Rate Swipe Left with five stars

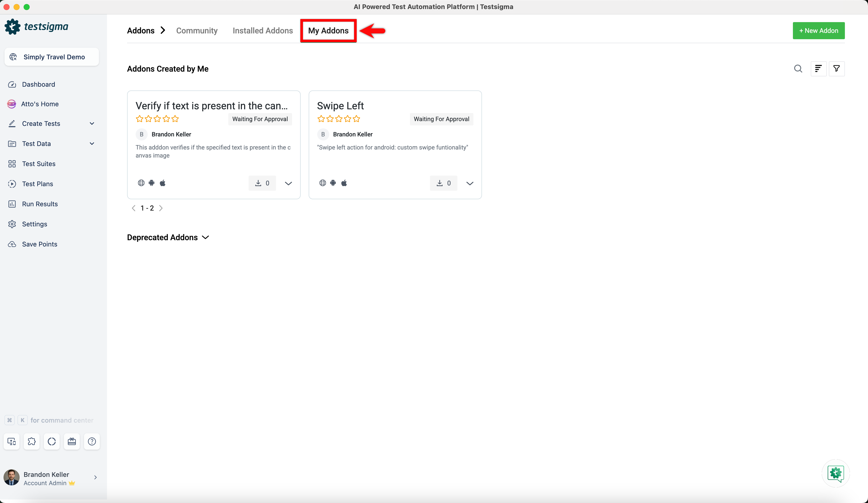point(356,119)
